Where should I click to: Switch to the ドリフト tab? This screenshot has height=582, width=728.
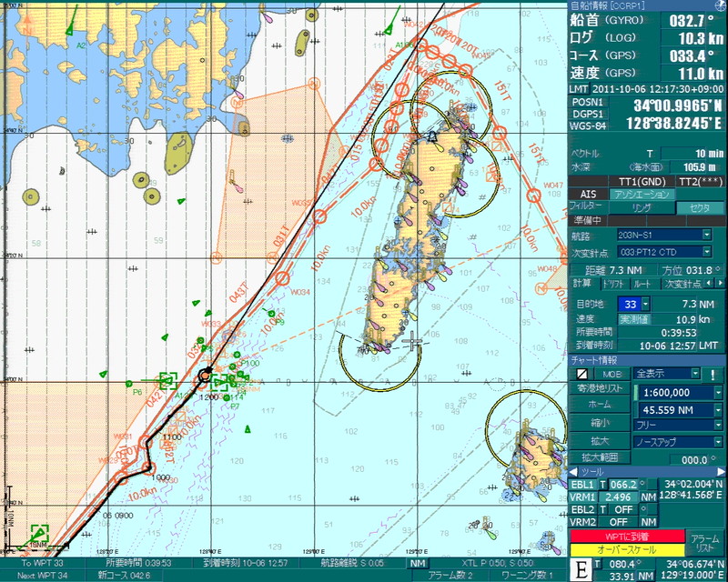[613, 284]
